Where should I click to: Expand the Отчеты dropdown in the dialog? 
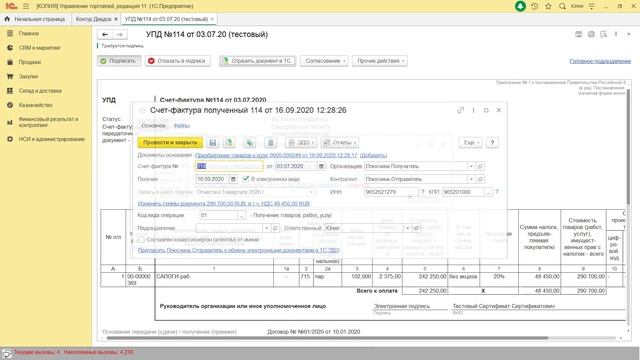coord(340,142)
